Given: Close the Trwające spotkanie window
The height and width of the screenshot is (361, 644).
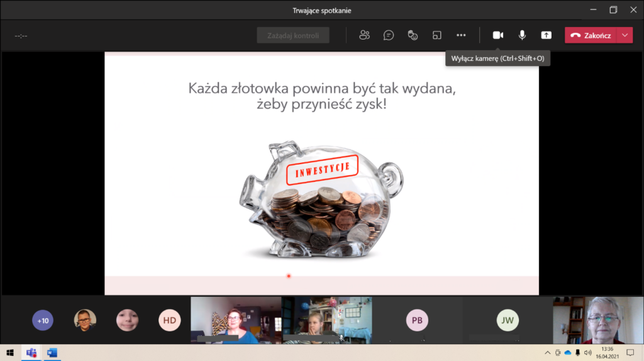Looking at the screenshot, I should pyautogui.click(x=633, y=10).
